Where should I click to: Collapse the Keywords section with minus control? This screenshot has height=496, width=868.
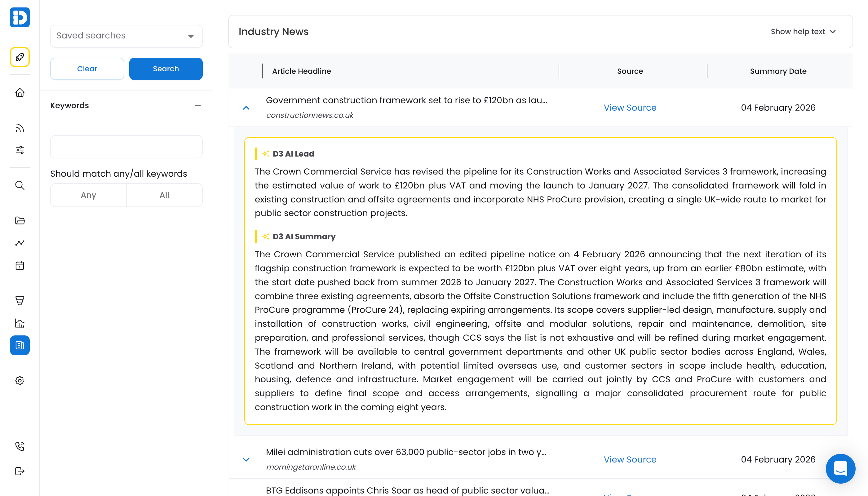pyautogui.click(x=198, y=106)
